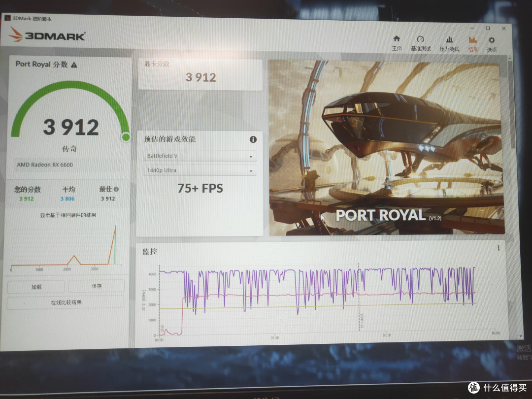Maximize the 3DMark window
This screenshot has width=532, height=399.
point(488,28)
